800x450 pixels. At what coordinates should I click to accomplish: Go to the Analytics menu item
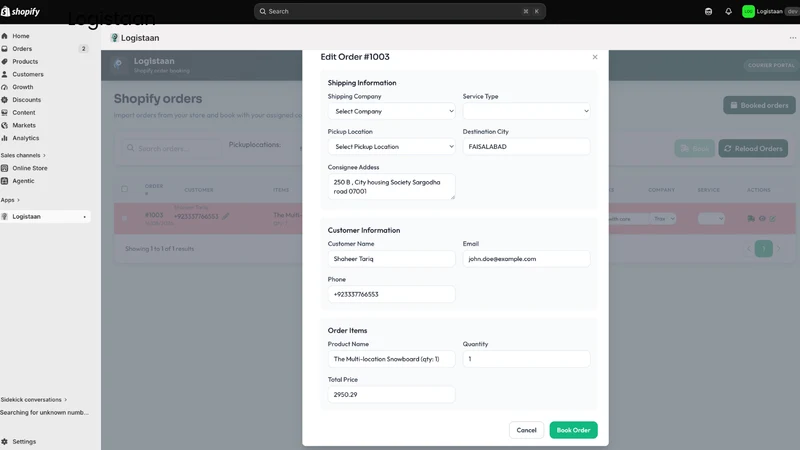(26, 138)
